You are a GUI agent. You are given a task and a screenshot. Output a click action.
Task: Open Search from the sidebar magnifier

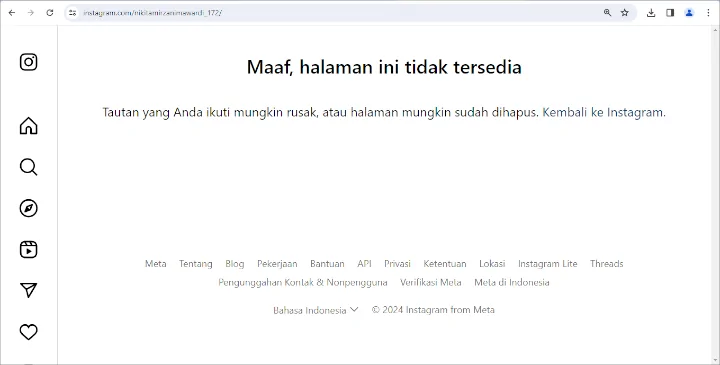(28, 167)
